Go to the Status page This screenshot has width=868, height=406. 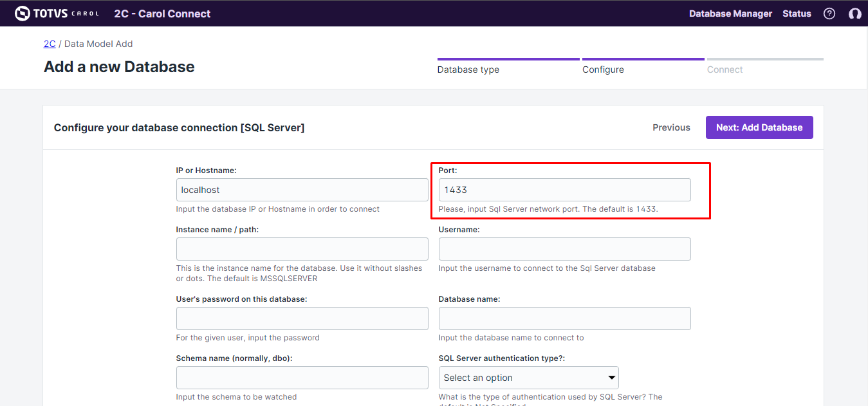pos(797,14)
